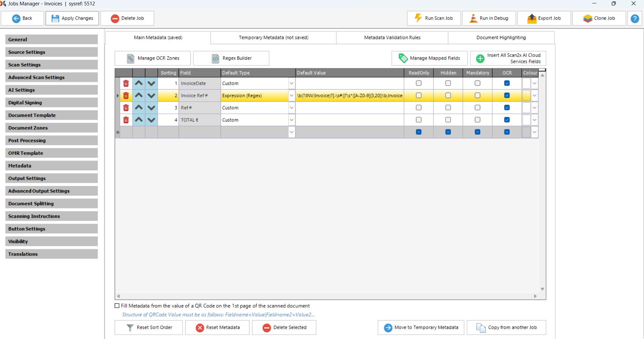
Task: Expand Default Type dropdown for Ref # row
Action: (x=292, y=108)
